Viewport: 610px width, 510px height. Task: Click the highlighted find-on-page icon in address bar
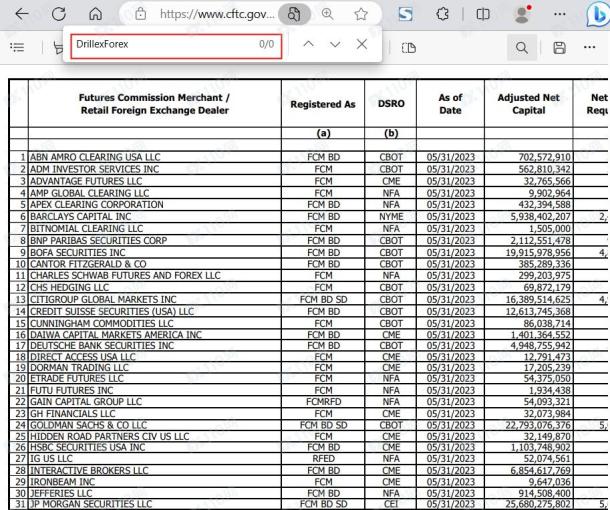[x=294, y=14]
